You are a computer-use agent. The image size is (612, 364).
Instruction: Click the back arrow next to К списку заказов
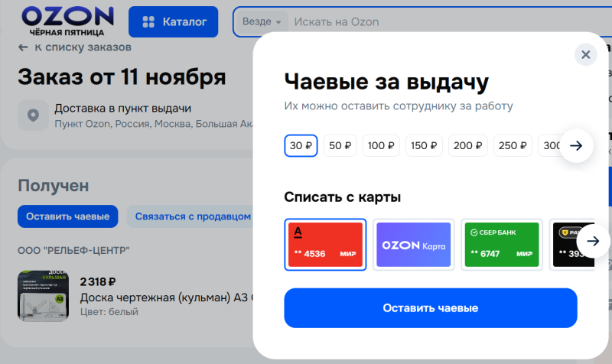pyautogui.click(x=23, y=47)
